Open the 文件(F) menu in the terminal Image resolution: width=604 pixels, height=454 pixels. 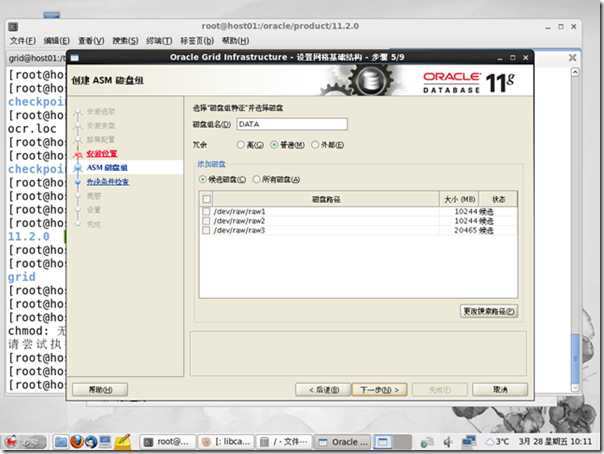point(22,41)
